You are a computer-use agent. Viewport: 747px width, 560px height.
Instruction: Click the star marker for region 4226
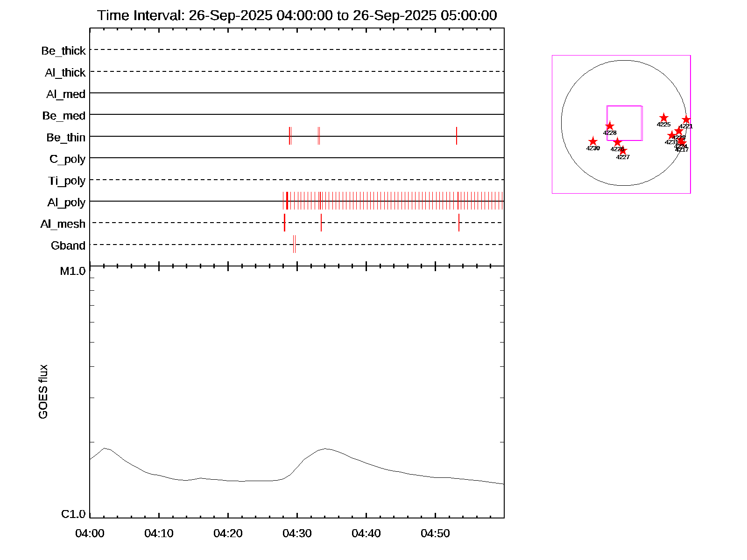(x=617, y=142)
